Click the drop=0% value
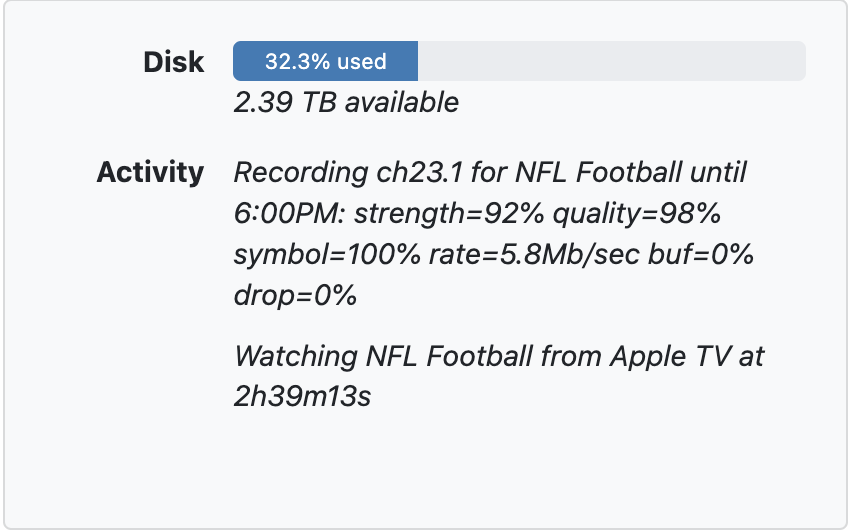The height and width of the screenshot is (532, 860). click(295, 297)
